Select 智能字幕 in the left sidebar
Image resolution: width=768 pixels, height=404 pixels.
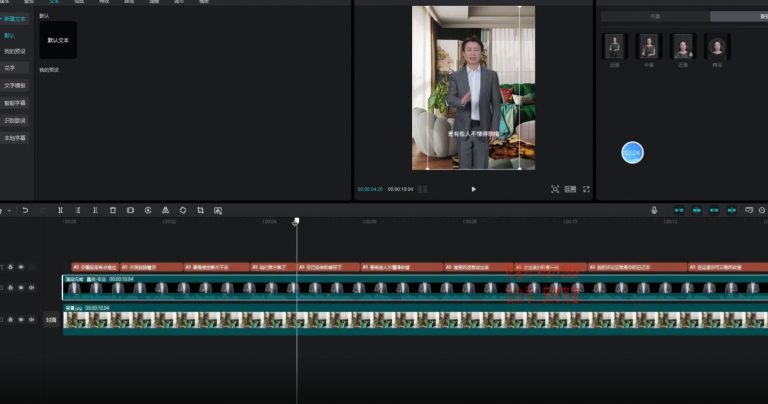tap(15, 102)
